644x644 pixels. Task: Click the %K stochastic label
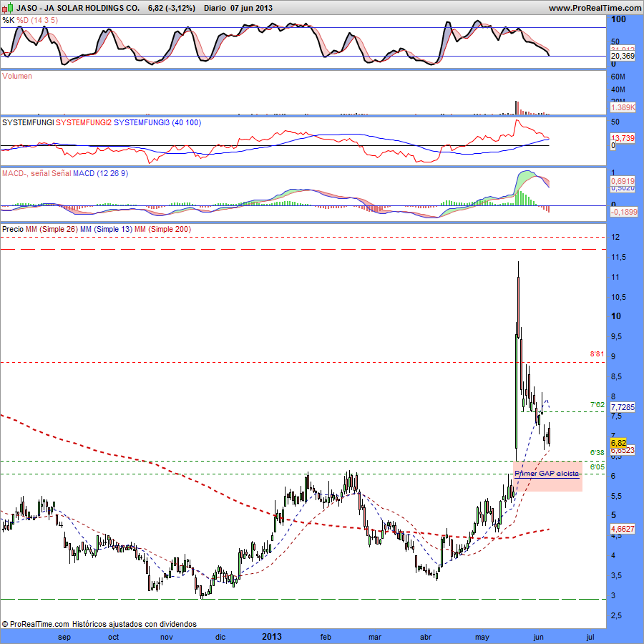(x=8, y=20)
